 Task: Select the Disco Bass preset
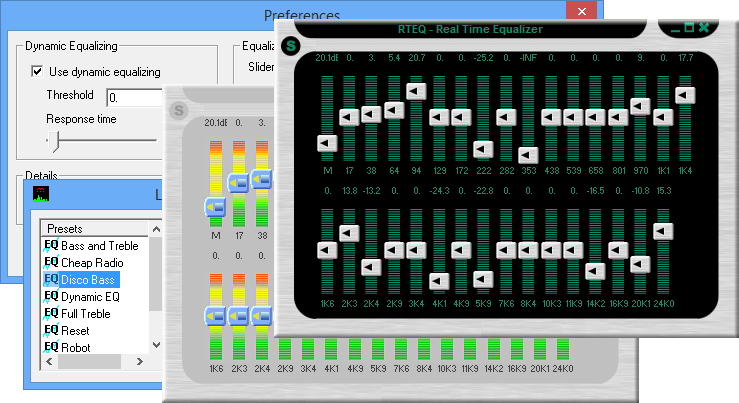(x=88, y=279)
